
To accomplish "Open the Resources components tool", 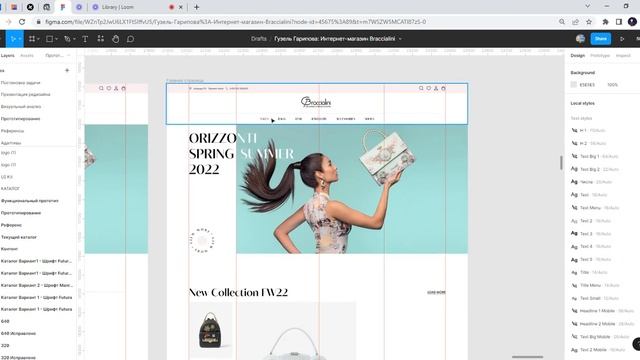I will tap(100, 39).
